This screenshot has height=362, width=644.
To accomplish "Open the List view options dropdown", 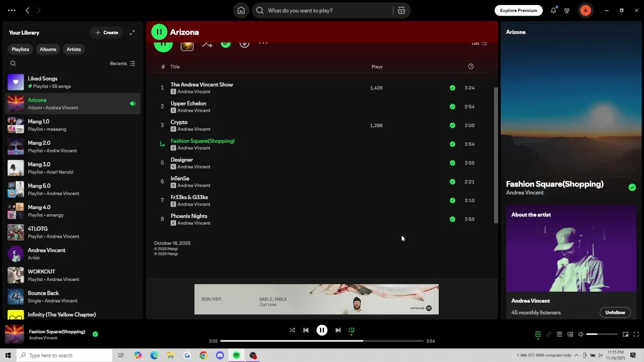I will click(x=479, y=43).
